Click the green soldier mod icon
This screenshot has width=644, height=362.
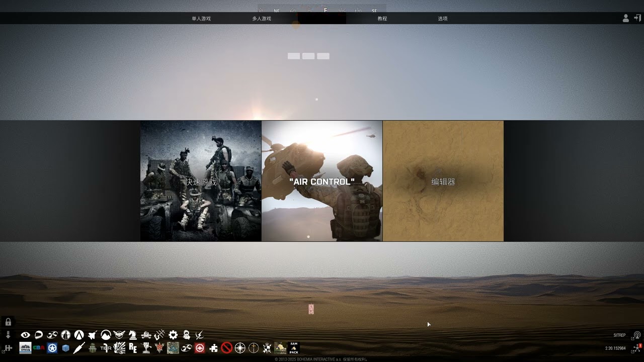coord(93,348)
